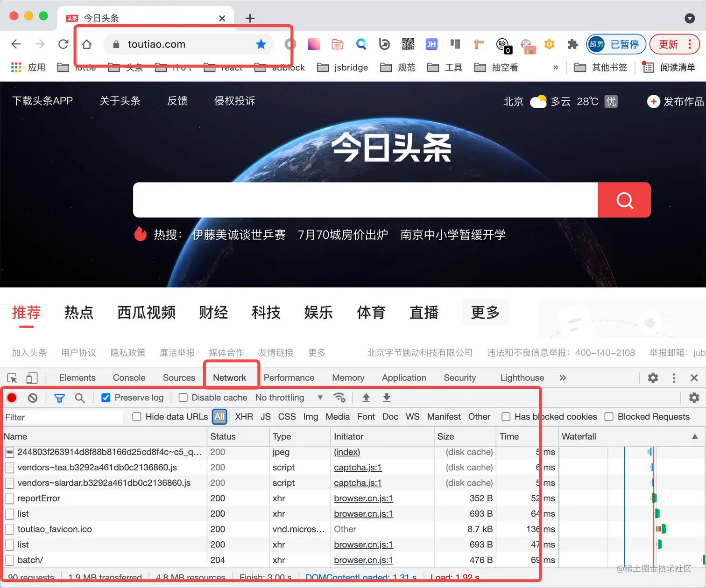Submit search with the red magnifier button

coord(624,200)
